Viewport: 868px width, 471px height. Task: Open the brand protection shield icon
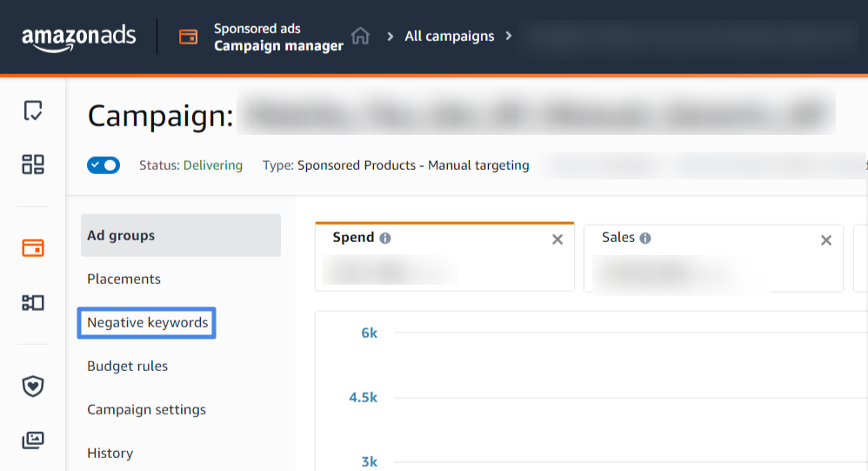(x=33, y=387)
